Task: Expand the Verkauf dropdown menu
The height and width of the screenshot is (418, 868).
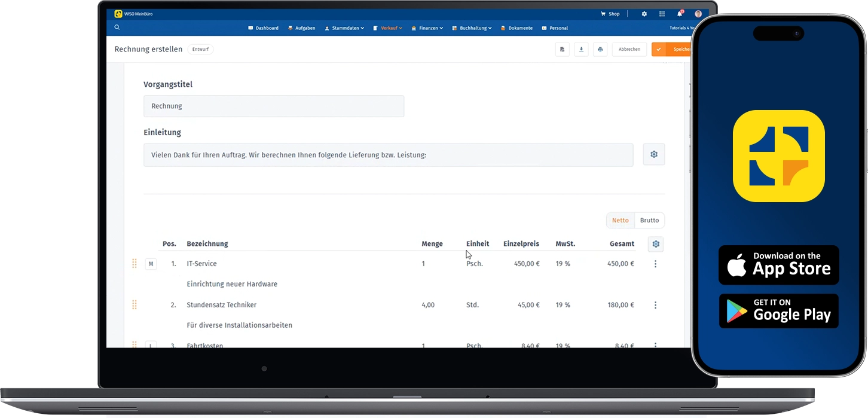Action: [388, 28]
